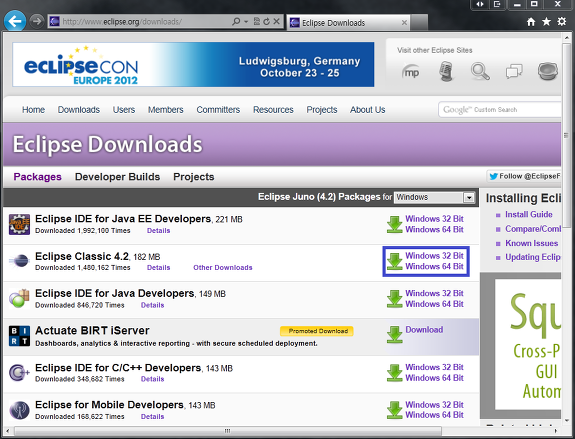
Task: Open browser Tools gear icon
Action: point(561,22)
